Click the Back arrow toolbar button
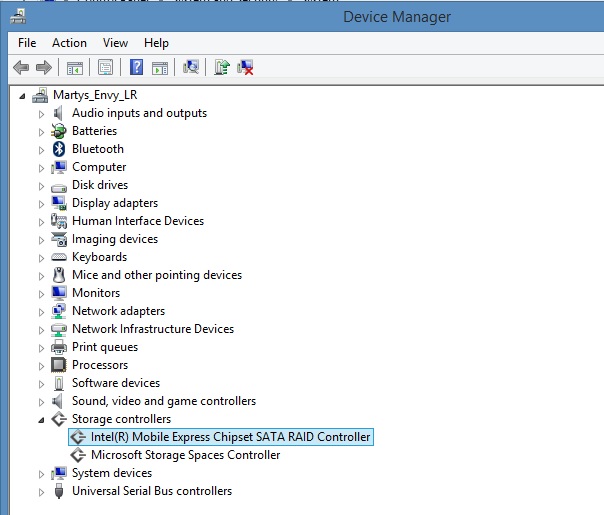This screenshot has height=515, width=604. coord(20,67)
